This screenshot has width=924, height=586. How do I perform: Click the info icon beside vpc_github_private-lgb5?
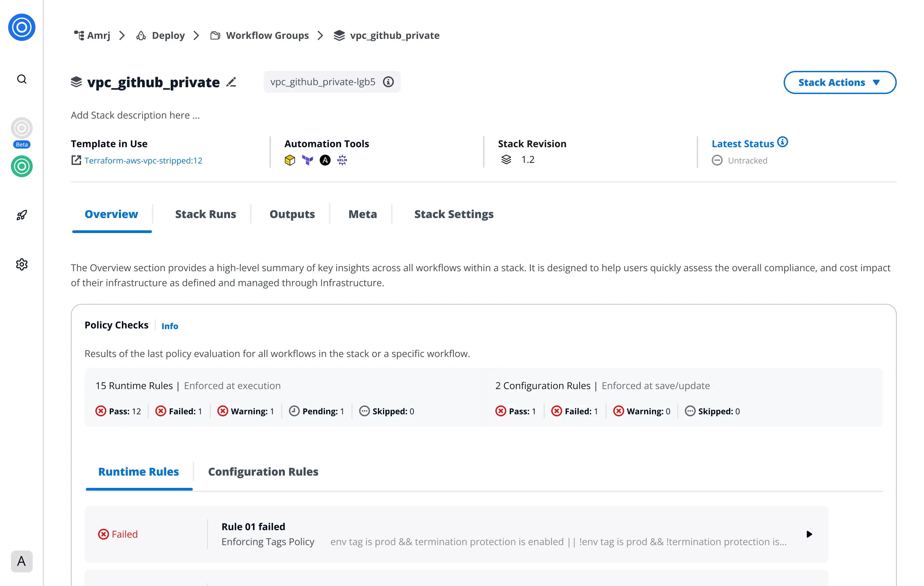click(388, 82)
